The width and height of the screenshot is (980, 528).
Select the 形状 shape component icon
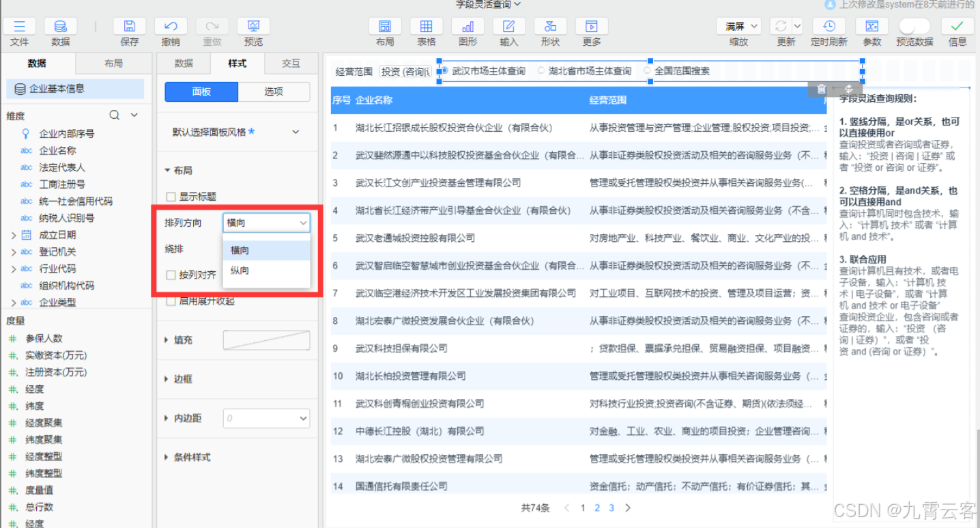pyautogui.click(x=551, y=27)
